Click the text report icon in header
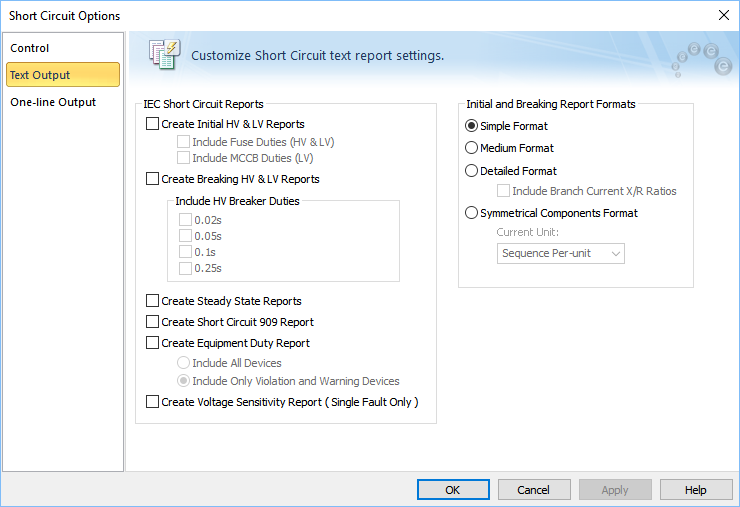 click(163, 54)
